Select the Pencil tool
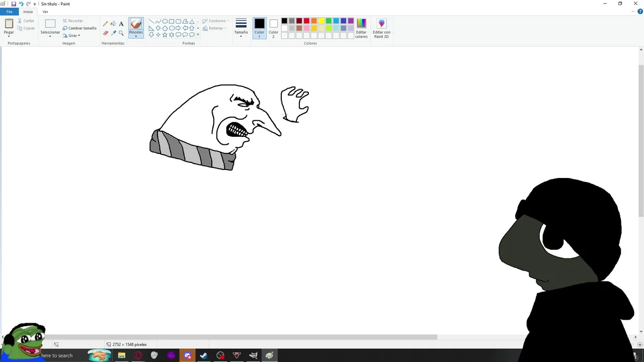This screenshot has width=644, height=362. tap(105, 24)
